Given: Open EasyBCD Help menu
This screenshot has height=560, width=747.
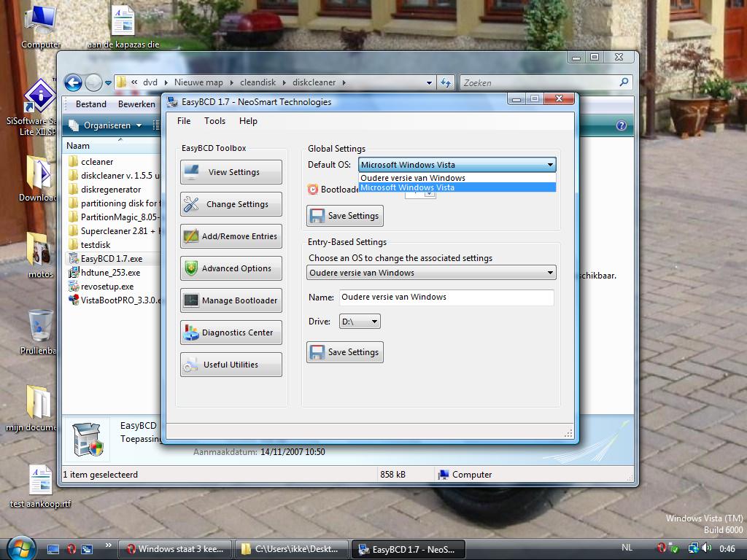Looking at the screenshot, I should coord(248,121).
